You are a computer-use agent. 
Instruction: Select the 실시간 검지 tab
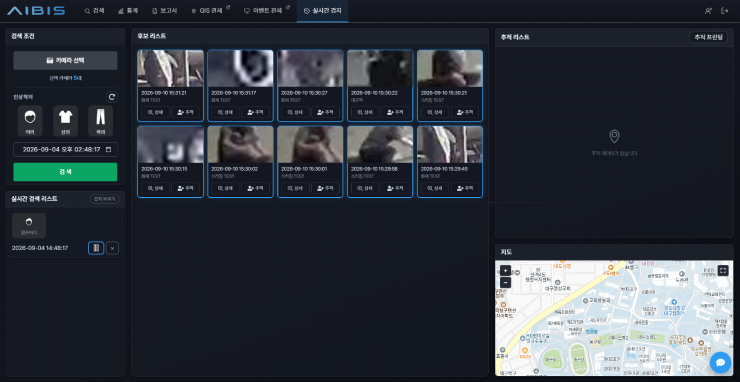tap(322, 11)
